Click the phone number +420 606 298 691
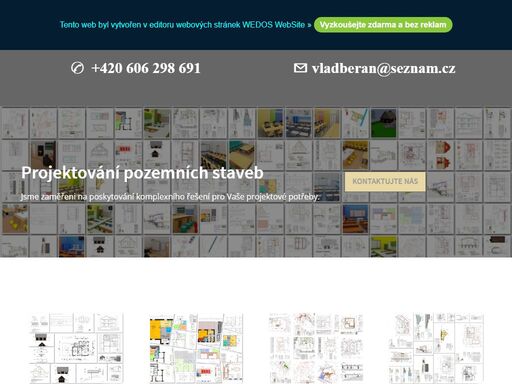This screenshot has height=384, width=512. click(x=146, y=68)
